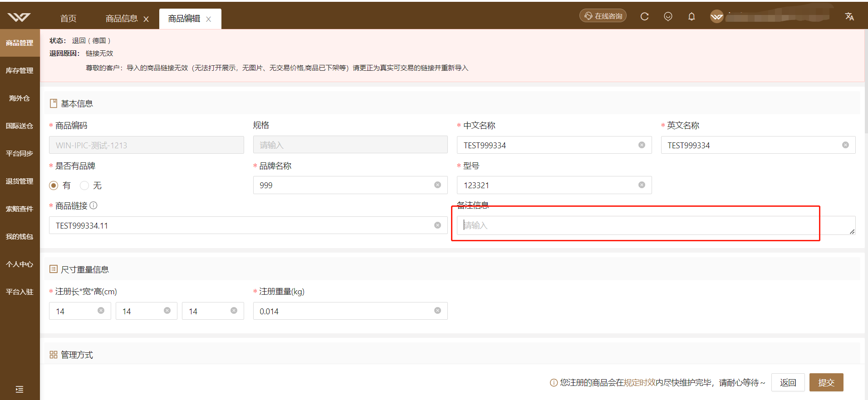Click the 规定时效 link in the footer
This screenshot has height=400, width=868.
640,382
